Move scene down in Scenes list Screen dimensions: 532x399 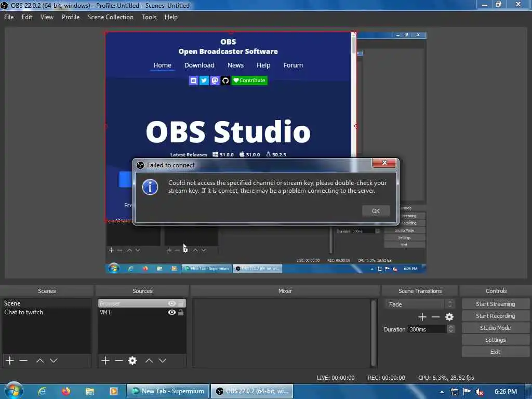(54, 361)
